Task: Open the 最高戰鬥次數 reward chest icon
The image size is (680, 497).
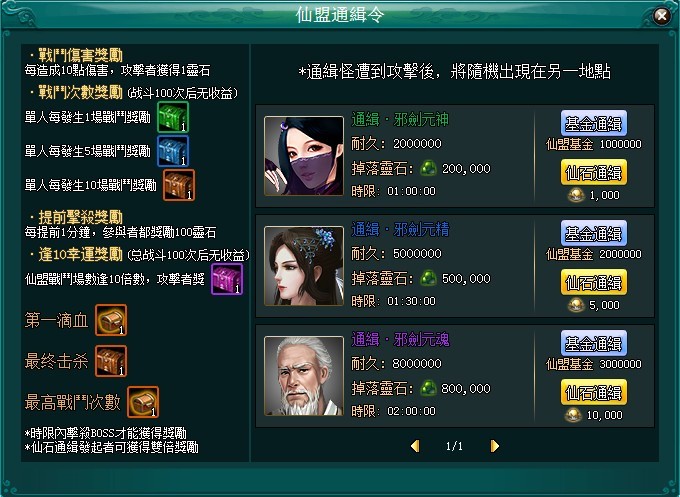Action: tap(143, 402)
